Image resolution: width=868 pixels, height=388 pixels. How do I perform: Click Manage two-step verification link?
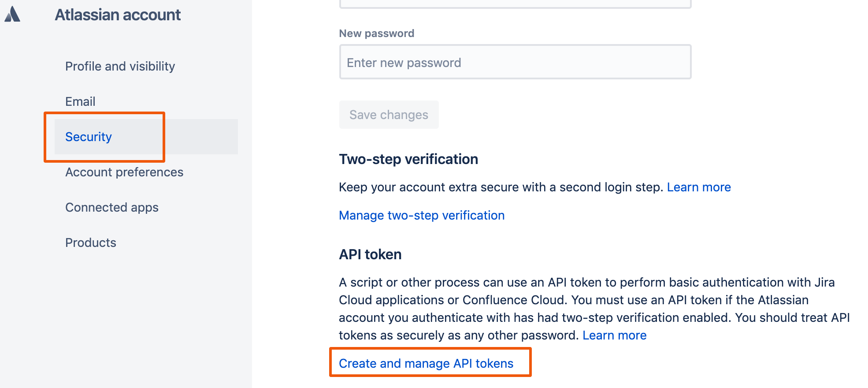(422, 215)
